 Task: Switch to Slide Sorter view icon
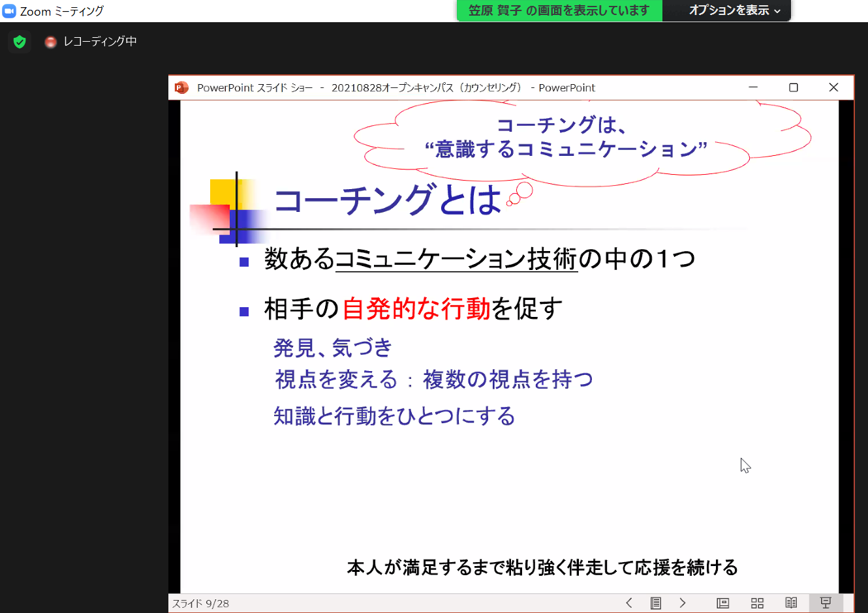coord(757,603)
